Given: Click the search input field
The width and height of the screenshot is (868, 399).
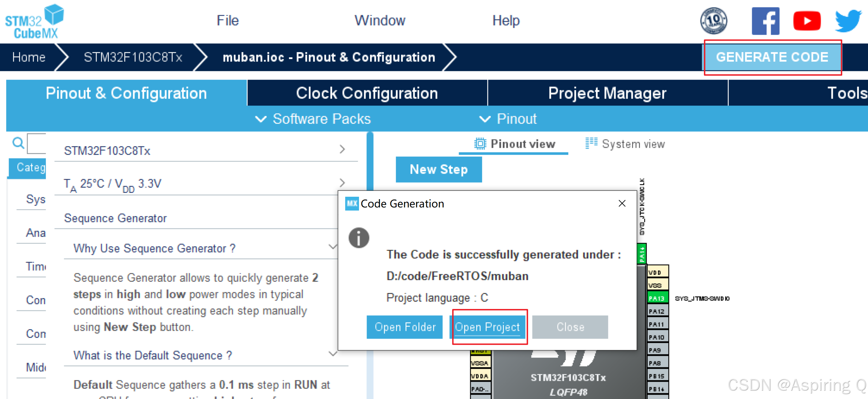Looking at the screenshot, I should coord(37,143).
